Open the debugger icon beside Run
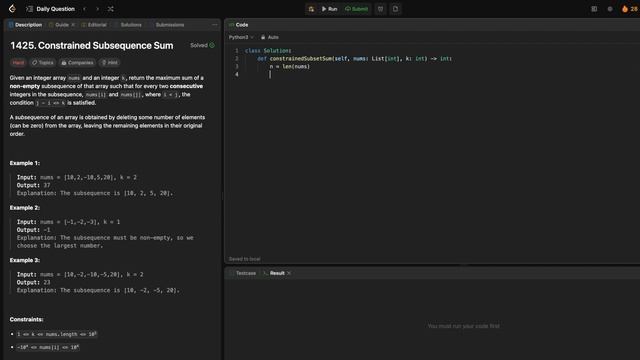640x360 pixels. (311, 9)
